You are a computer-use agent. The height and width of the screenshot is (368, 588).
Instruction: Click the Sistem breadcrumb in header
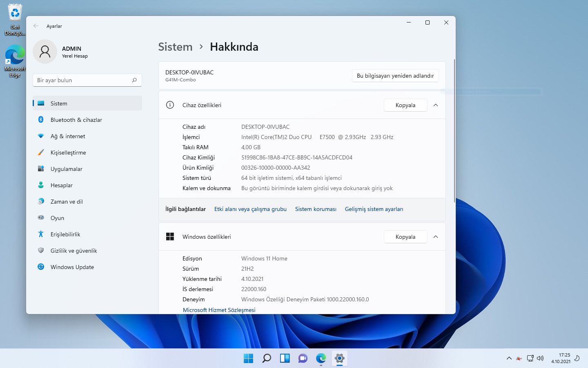tap(175, 47)
